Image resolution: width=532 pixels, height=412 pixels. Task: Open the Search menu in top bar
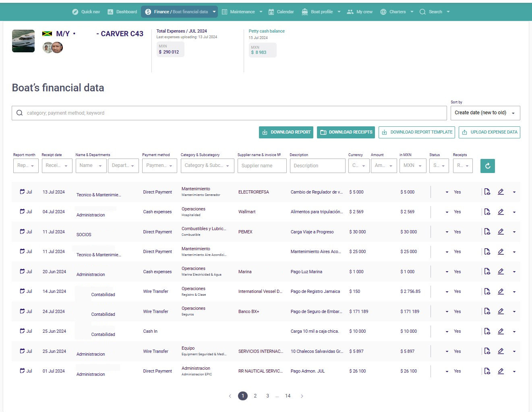[x=435, y=12]
